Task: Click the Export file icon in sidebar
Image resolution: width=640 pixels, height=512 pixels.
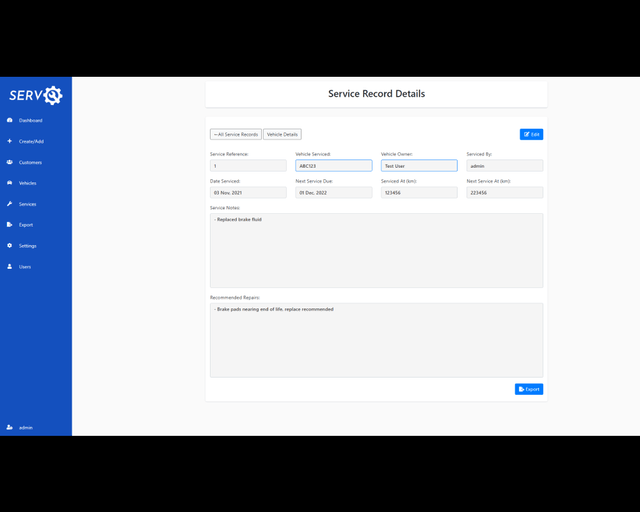Action: (10, 225)
